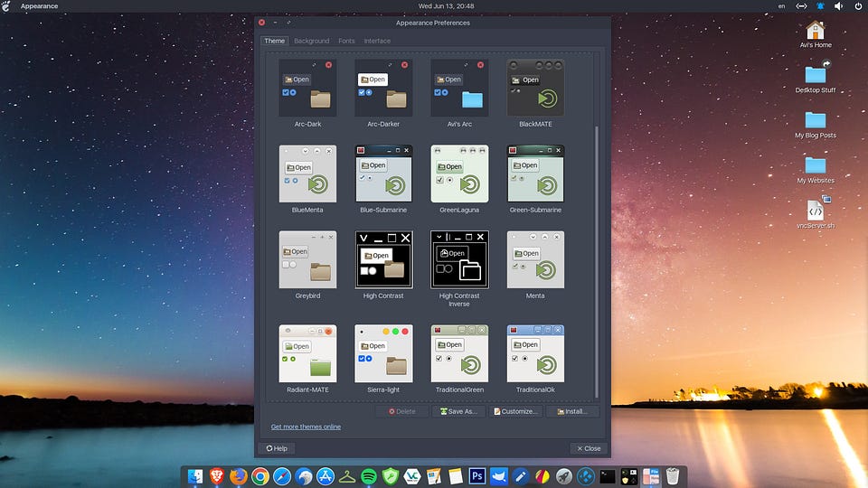Image resolution: width=868 pixels, height=488 pixels.
Task: Click the Customize... button
Action: pos(514,411)
